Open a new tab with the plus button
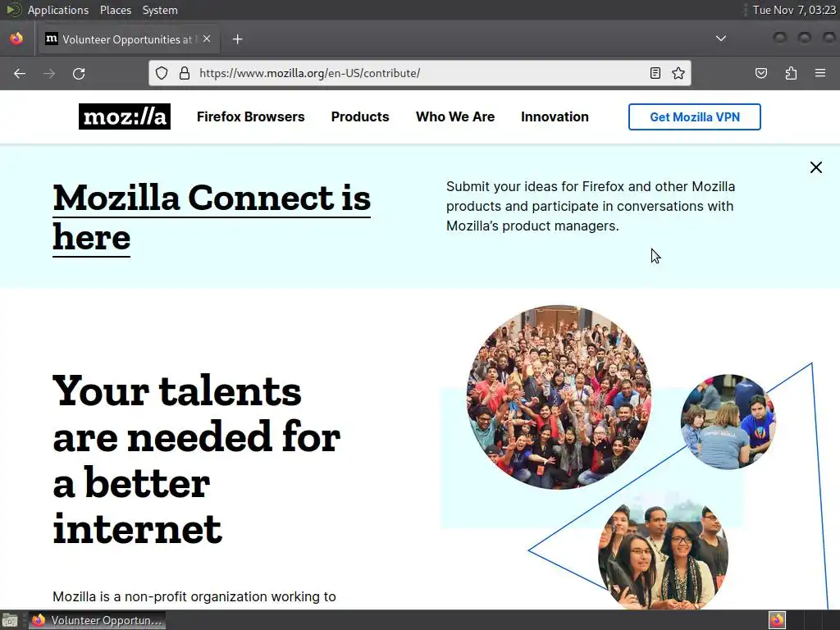Viewport: 840px width, 630px height. tap(237, 39)
